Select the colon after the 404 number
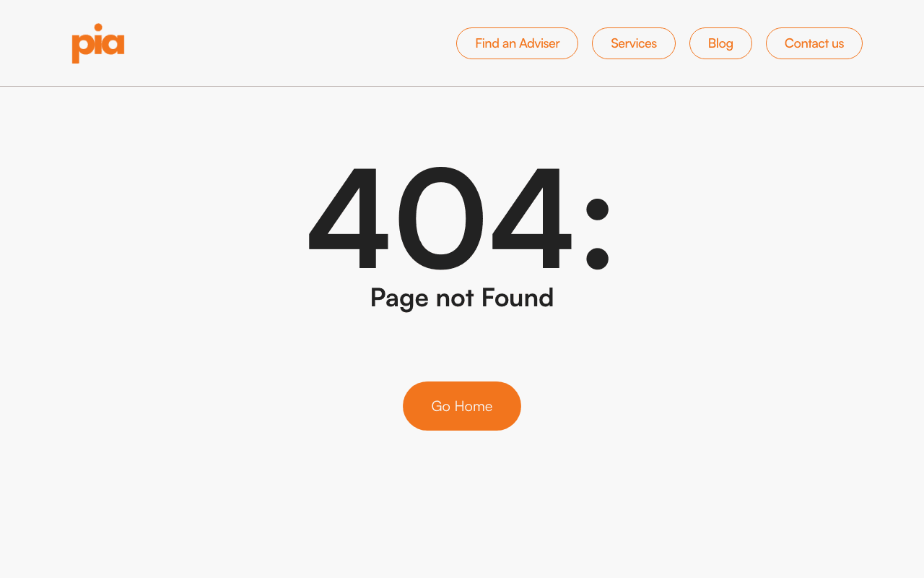Image resolution: width=924 pixels, height=578 pixels. tap(597, 233)
